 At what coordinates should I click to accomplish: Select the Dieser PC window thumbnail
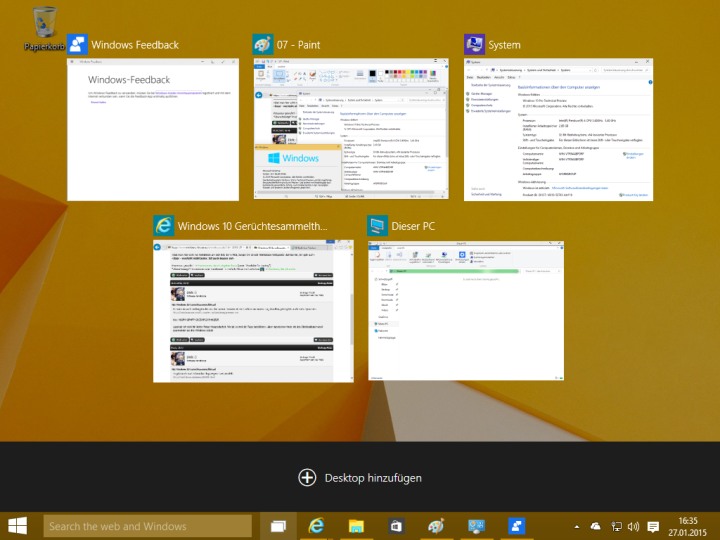466,311
